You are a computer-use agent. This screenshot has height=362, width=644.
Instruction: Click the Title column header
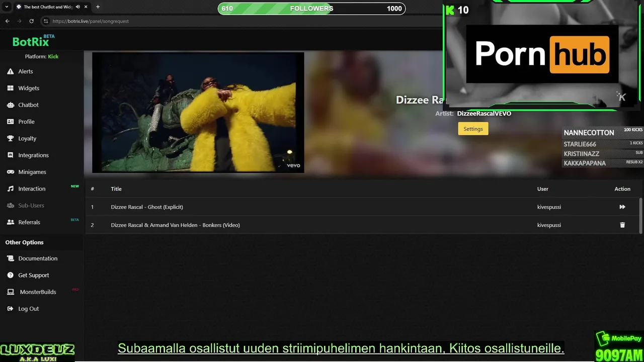[x=116, y=189]
